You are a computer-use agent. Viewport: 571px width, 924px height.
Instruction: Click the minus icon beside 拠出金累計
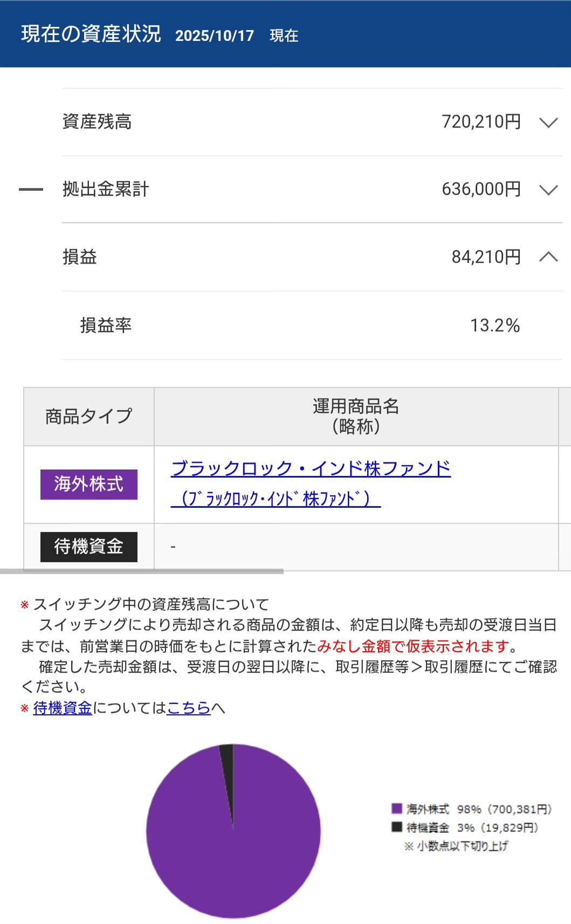click(31, 189)
